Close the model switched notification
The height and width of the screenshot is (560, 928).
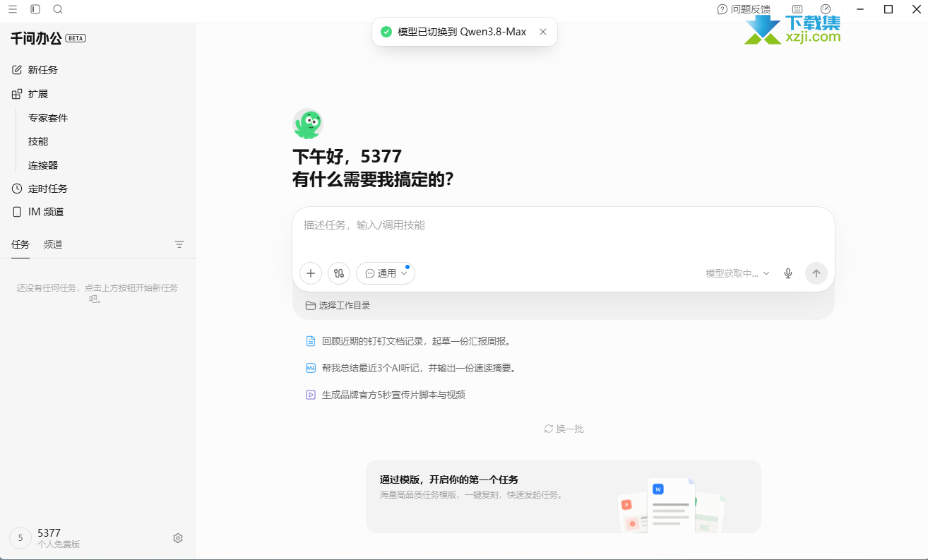(x=543, y=32)
